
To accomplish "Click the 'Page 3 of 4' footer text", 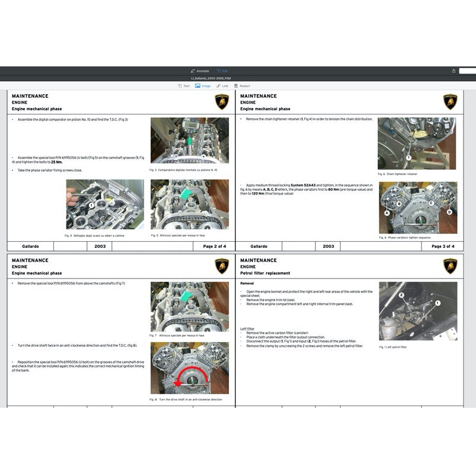I will coord(443,246).
